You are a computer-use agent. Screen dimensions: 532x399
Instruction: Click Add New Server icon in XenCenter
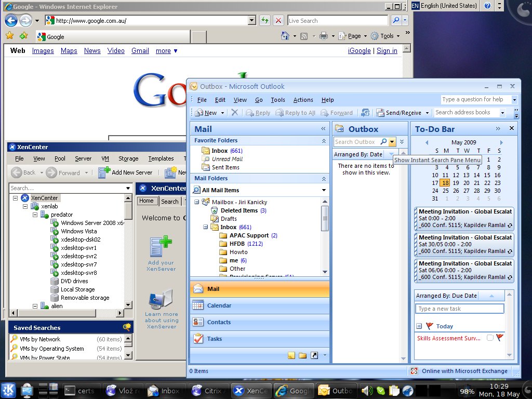click(x=104, y=172)
